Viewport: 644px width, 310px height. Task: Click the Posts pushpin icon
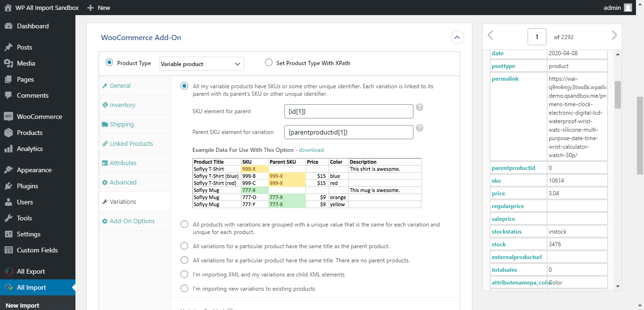coord(8,47)
